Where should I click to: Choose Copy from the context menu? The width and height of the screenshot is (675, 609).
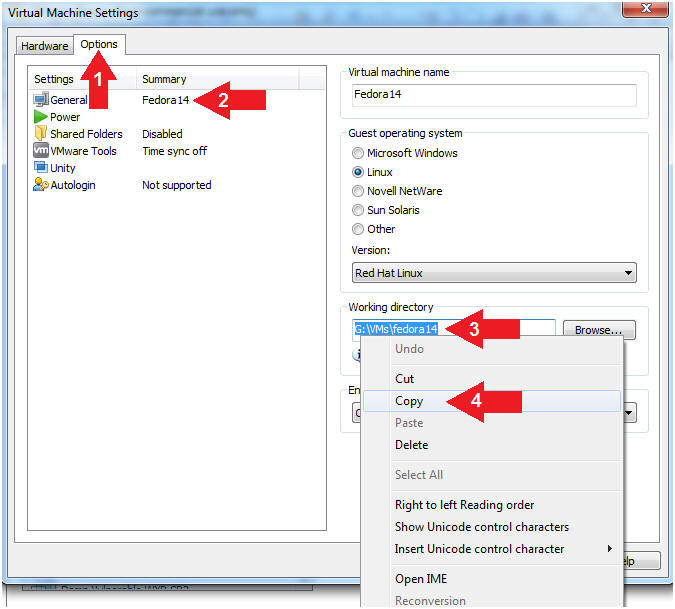492,401
